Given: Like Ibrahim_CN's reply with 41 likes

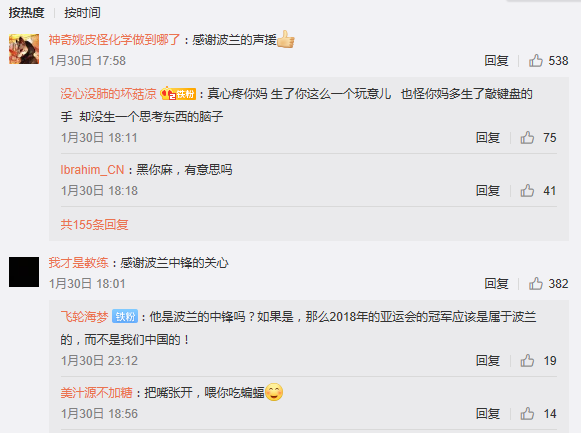Looking at the screenshot, I should pos(527,190).
